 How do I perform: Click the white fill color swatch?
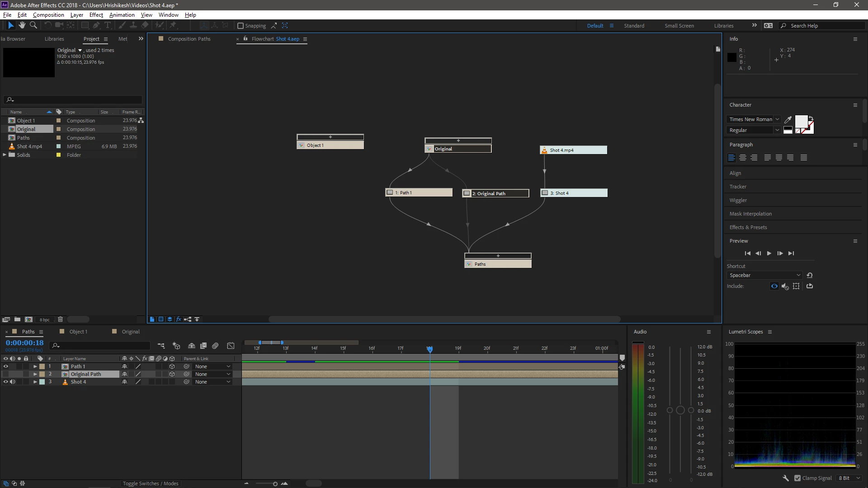pyautogui.click(x=801, y=121)
